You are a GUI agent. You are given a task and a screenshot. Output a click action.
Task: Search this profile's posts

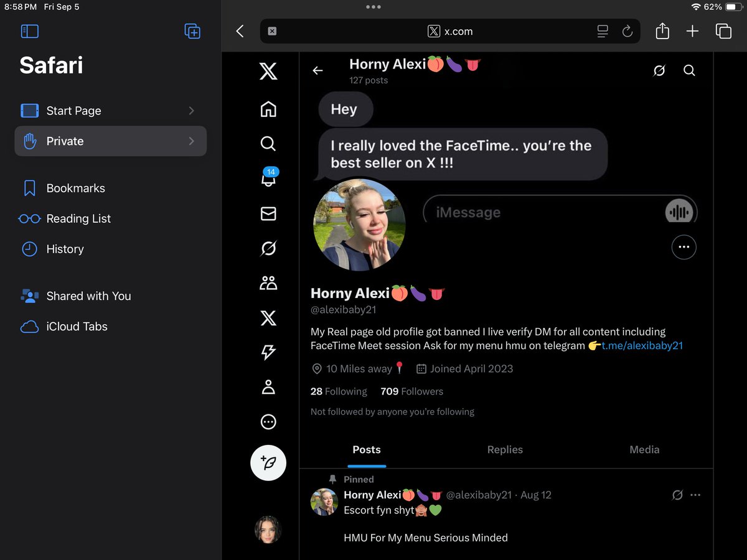689,71
